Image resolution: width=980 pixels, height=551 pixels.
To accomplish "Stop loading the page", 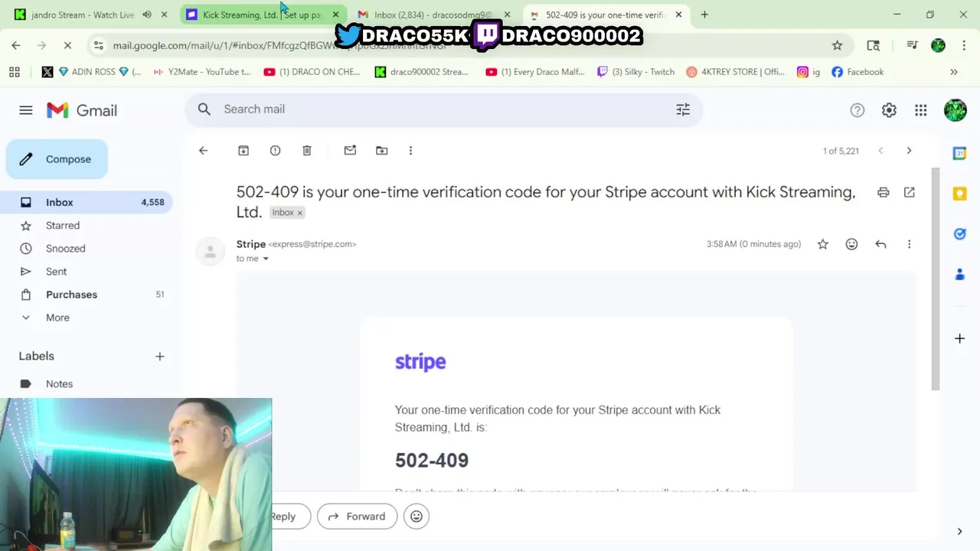I will point(67,46).
